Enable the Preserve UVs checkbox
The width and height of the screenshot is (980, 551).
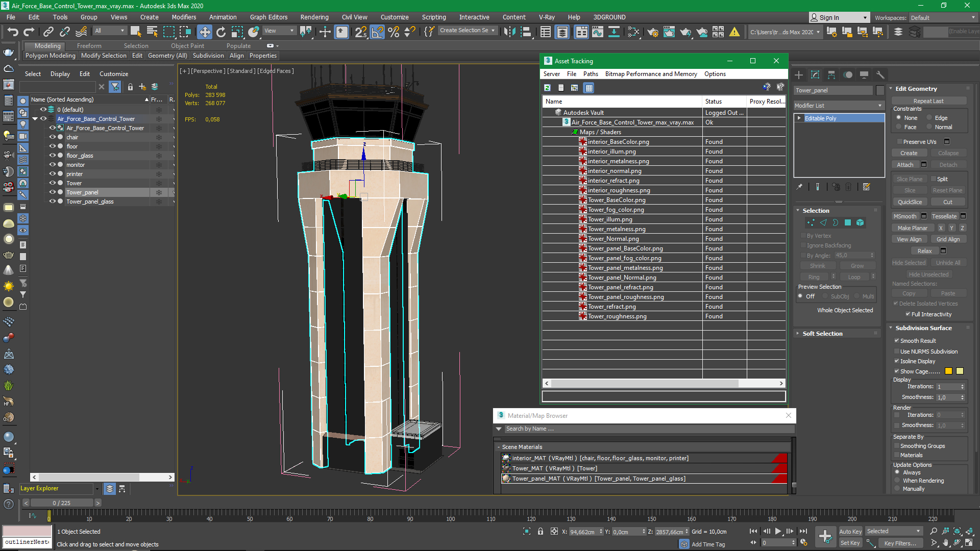pos(899,142)
